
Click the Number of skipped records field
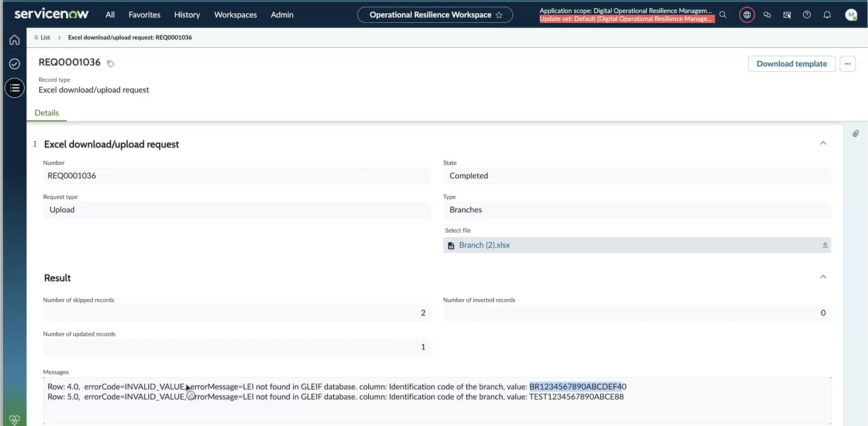[237, 313]
